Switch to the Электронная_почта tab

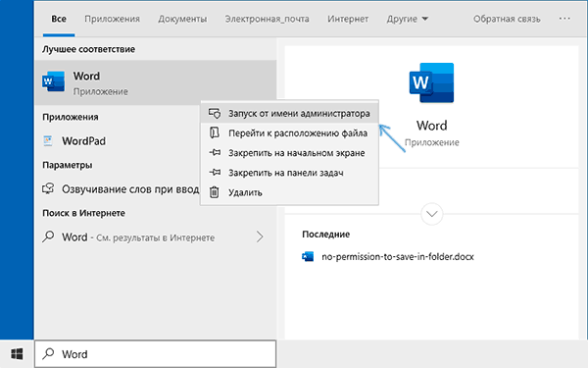point(267,19)
